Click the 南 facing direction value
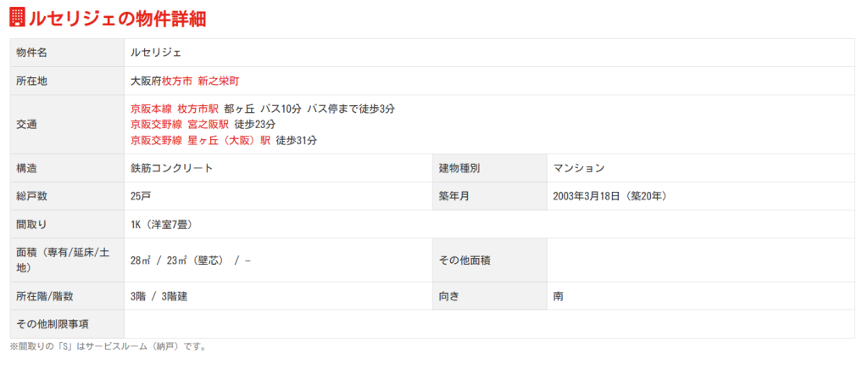The height and width of the screenshot is (370, 868). pyautogui.click(x=559, y=296)
